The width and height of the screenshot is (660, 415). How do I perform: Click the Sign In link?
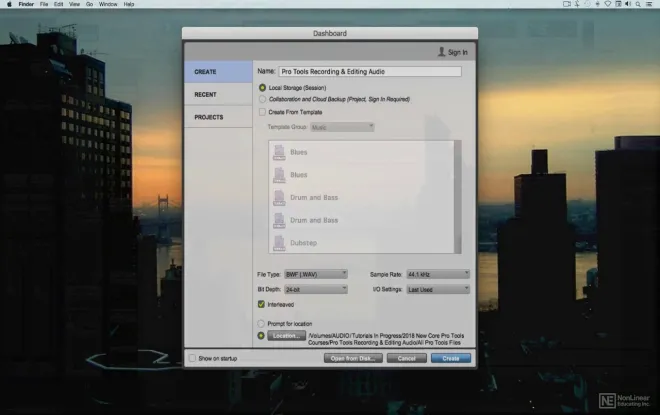458,52
